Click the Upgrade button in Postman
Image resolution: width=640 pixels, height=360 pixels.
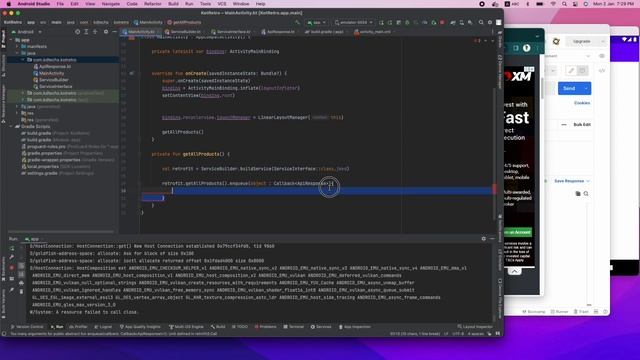582,42
